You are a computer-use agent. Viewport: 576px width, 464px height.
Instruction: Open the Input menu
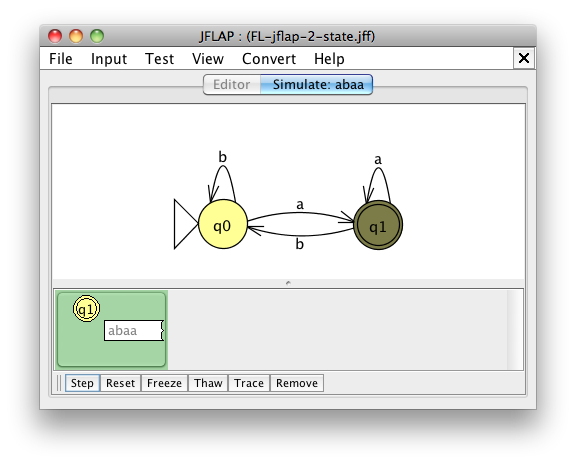[109, 59]
